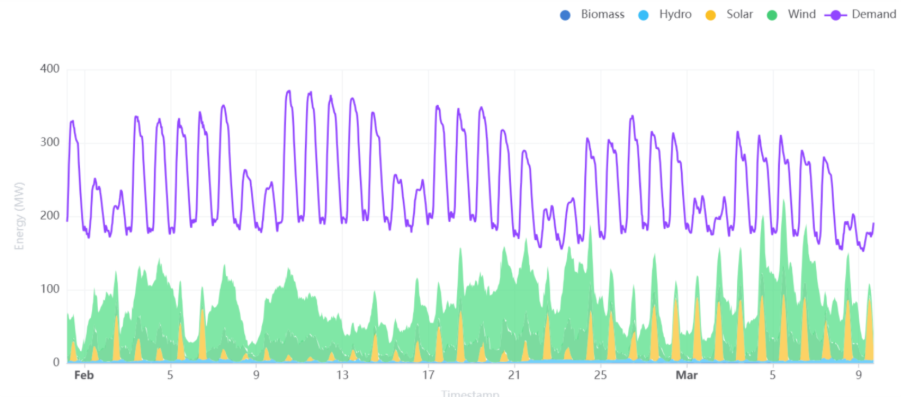901x397 pixels.
Task: Click the highest Demand peak near Feb 10
Action: click(288, 91)
